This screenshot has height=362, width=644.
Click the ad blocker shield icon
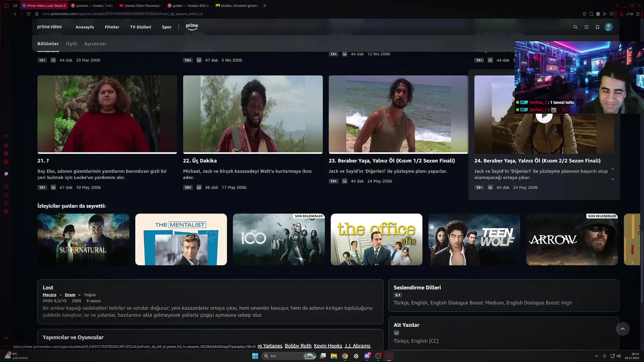[x=598, y=14]
